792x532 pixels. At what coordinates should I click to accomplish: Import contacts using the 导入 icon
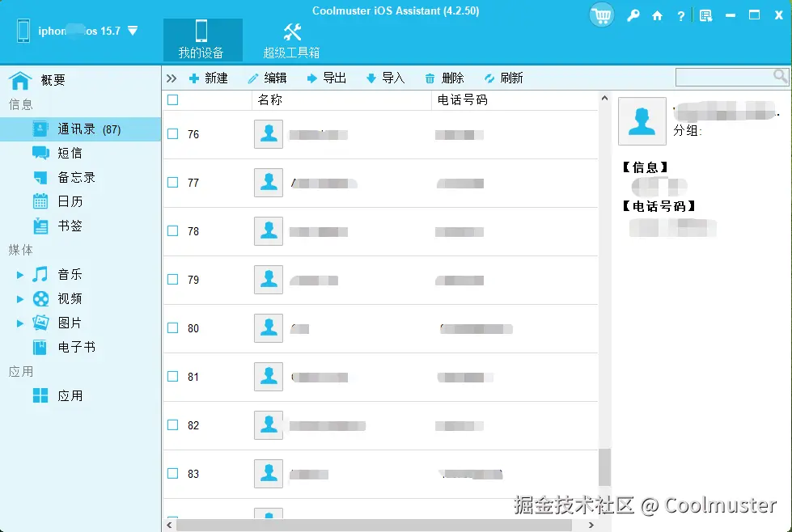coord(387,78)
